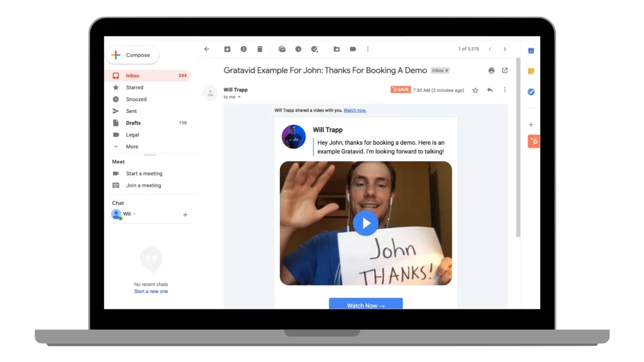Go to newer email arrow
Viewport: 644px width, 362px height.
tap(490, 49)
